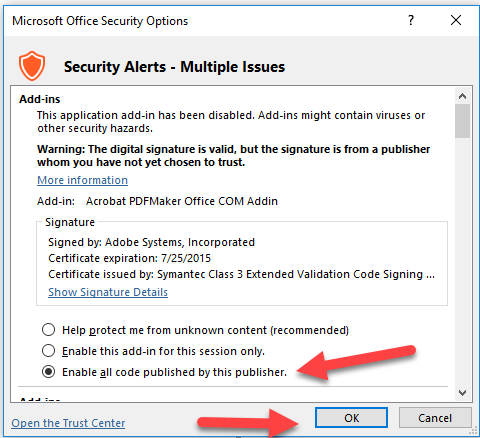
Task: Close the Security Options dialog
Action: [x=456, y=20]
